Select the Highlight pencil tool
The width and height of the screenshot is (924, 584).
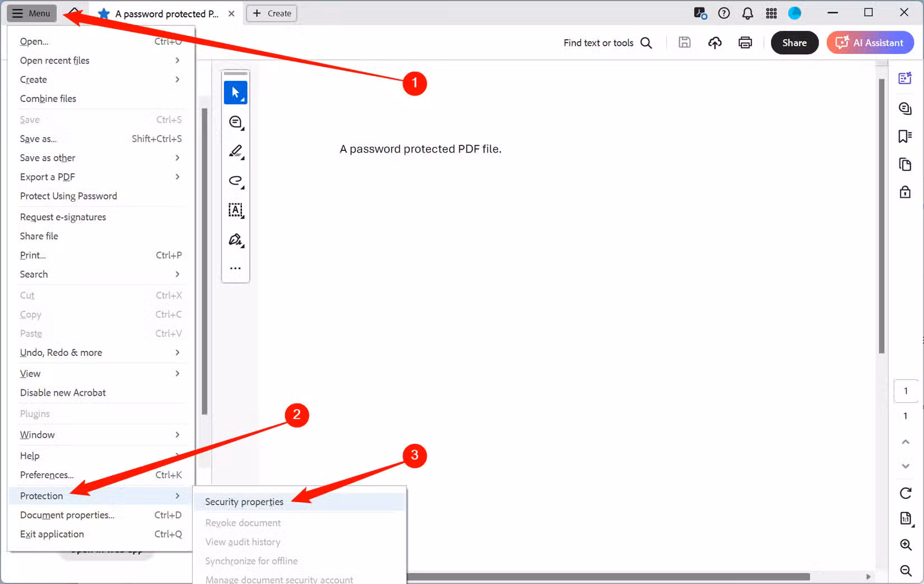pos(236,151)
